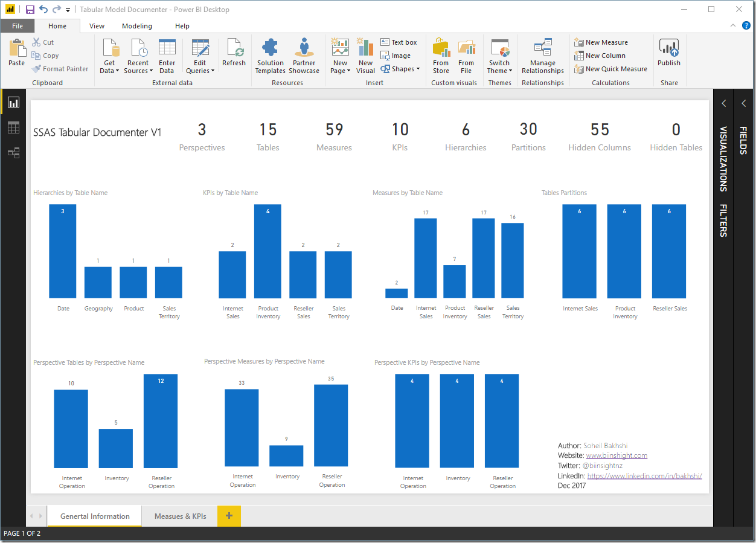Select the Format Painter tool

click(60, 69)
